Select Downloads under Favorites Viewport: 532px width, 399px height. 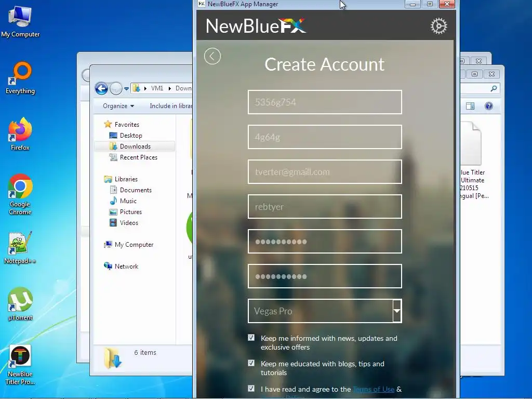point(135,146)
